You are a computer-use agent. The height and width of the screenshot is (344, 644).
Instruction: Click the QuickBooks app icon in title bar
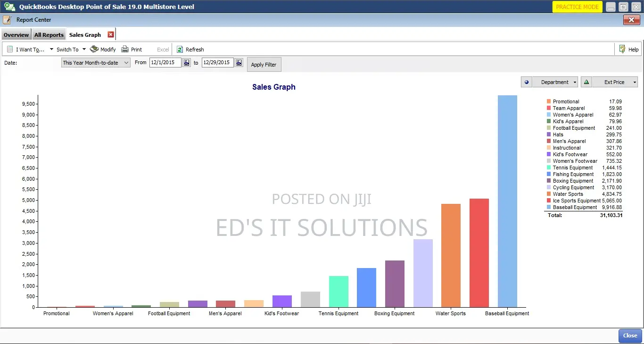(x=9, y=7)
